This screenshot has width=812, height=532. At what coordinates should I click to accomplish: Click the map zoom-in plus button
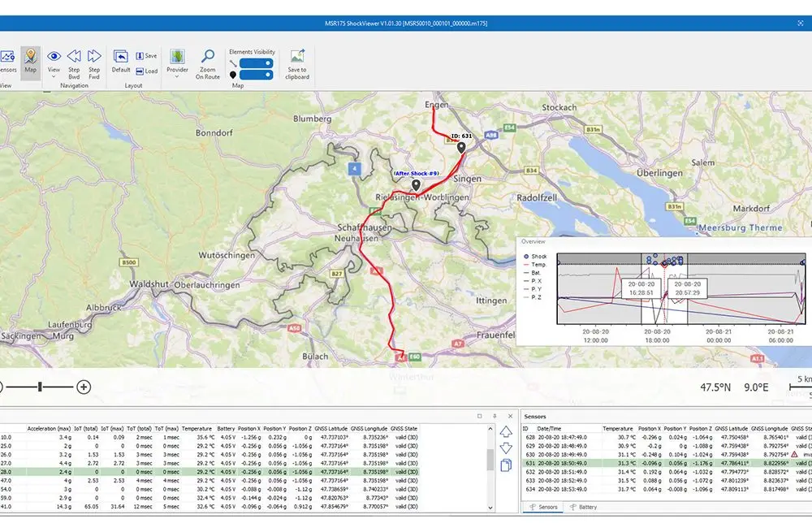click(x=84, y=387)
